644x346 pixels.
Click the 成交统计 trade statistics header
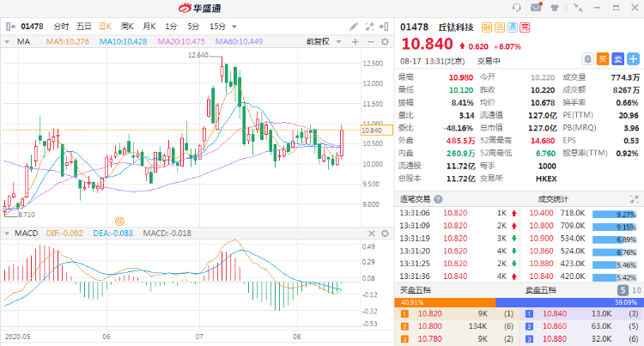tap(553, 199)
